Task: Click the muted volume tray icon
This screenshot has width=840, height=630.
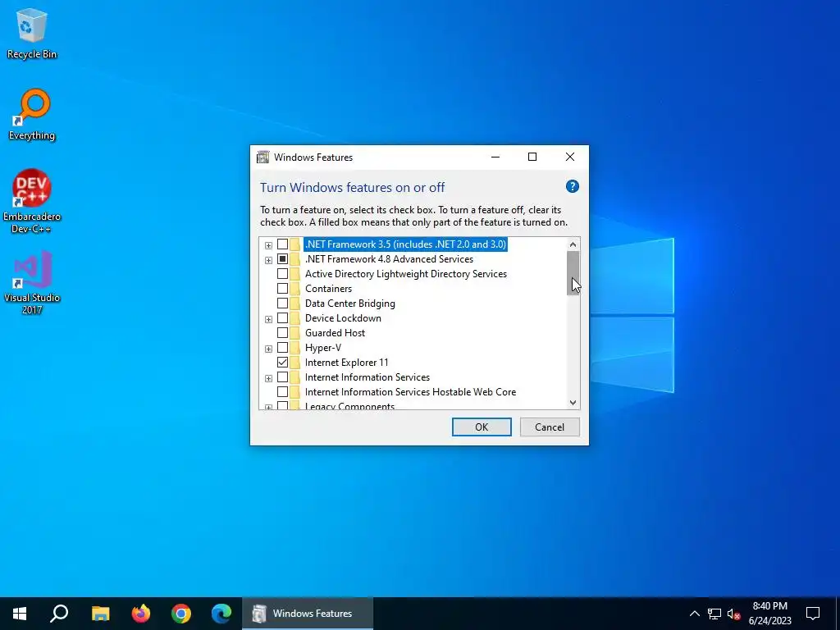Action: click(x=733, y=614)
